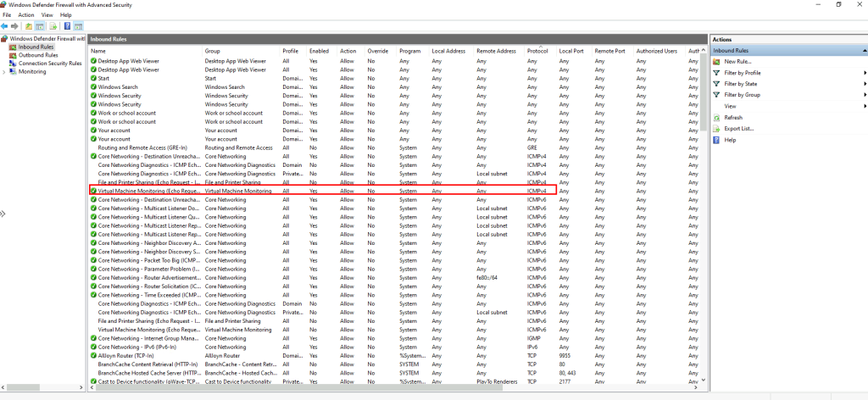
Task: Expand the Monitoring tree node
Action: pos(4,71)
